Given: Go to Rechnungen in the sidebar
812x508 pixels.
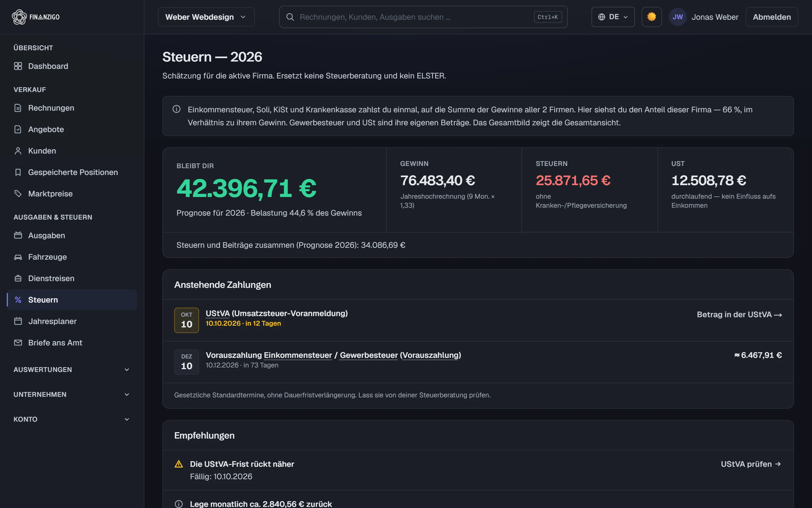Looking at the screenshot, I should 71,108.
